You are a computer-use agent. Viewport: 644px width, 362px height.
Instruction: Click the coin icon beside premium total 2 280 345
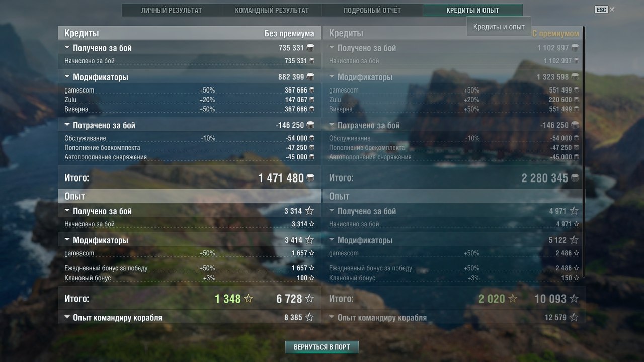point(575,178)
